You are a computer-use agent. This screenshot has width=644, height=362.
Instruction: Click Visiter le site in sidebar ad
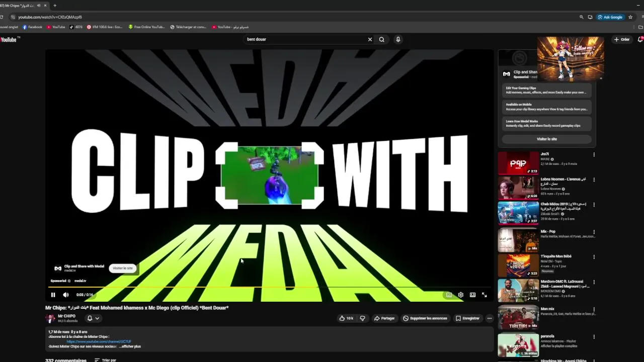[x=546, y=139]
